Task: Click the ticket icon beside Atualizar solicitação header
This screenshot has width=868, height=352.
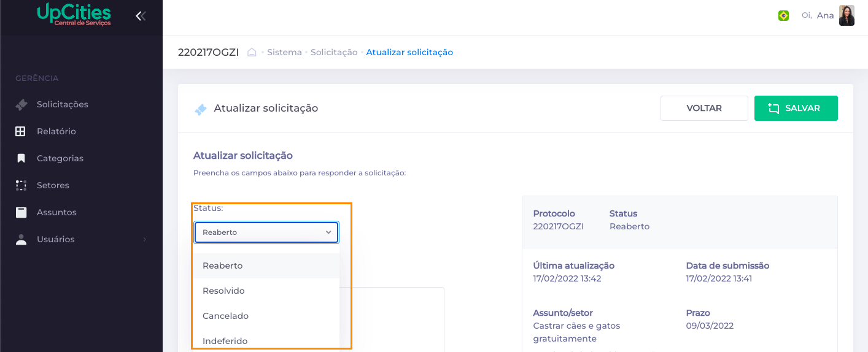Action: coord(200,109)
